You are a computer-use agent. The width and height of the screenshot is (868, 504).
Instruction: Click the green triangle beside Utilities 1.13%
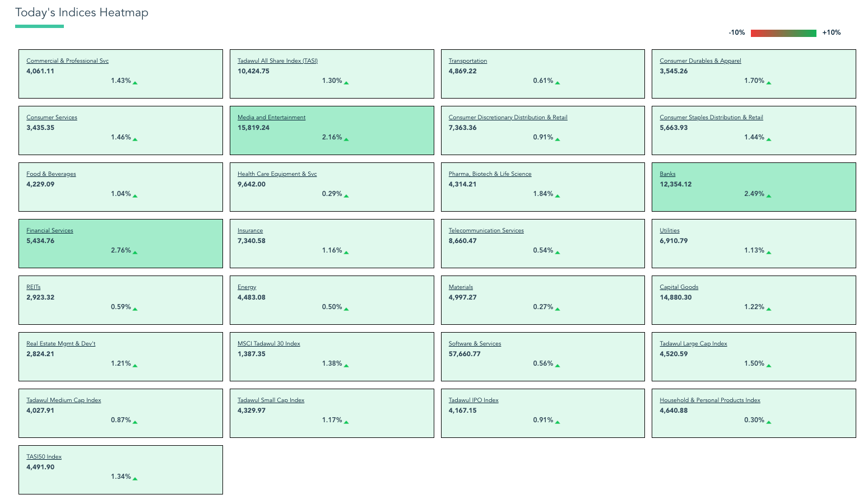click(x=769, y=253)
